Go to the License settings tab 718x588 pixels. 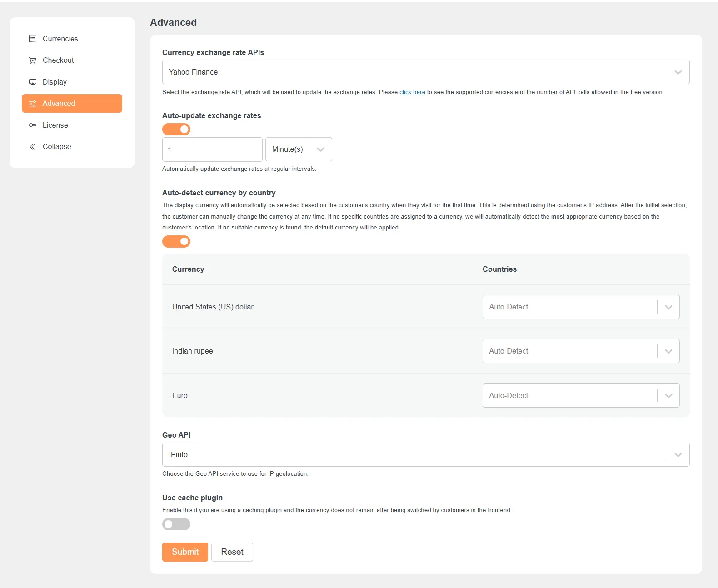[x=55, y=125]
